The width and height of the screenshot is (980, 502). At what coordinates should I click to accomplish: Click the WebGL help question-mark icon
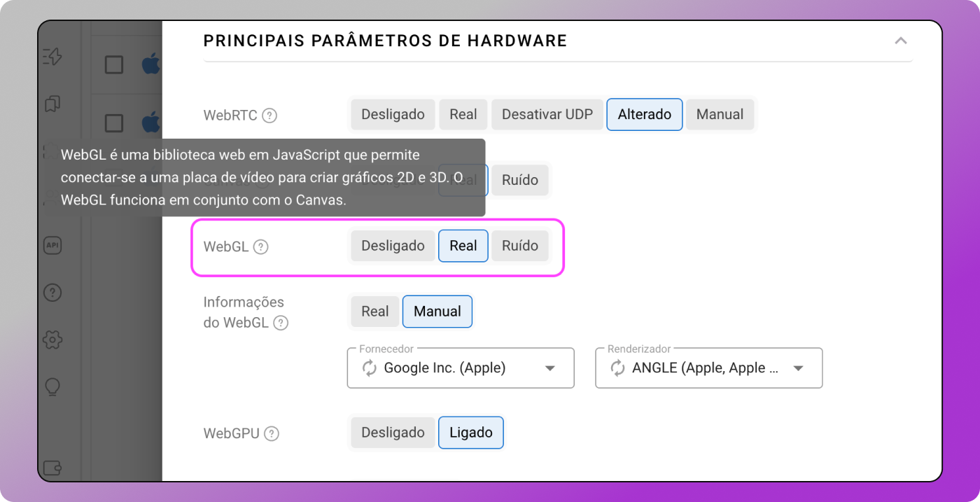(x=260, y=246)
